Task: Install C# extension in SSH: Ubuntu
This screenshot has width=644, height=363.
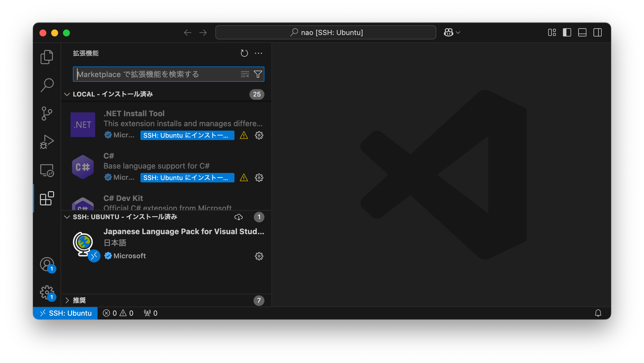Action: 187,178
